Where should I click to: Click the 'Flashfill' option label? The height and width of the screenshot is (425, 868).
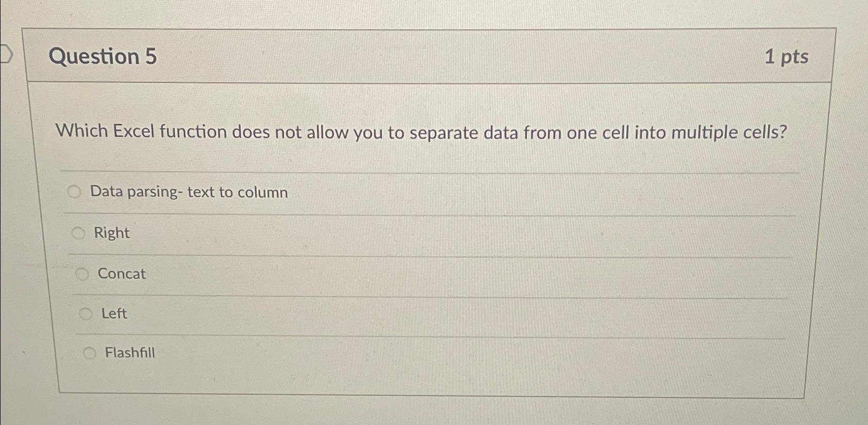(x=129, y=352)
